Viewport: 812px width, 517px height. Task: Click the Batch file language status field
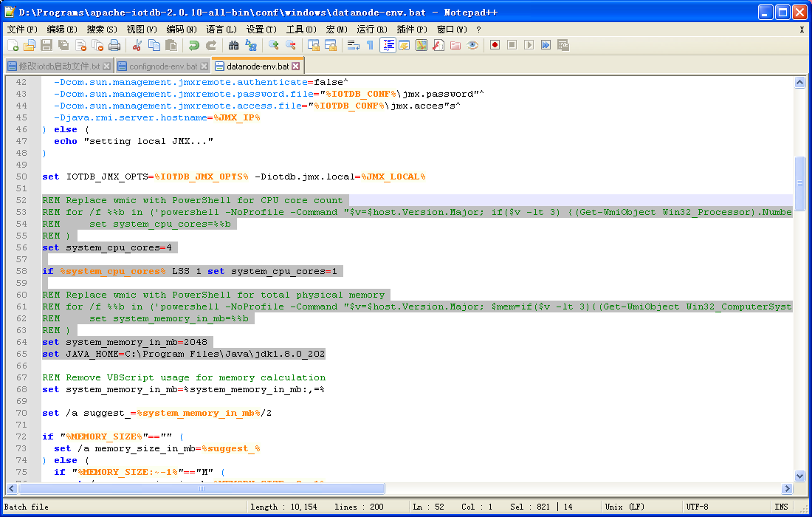point(124,507)
